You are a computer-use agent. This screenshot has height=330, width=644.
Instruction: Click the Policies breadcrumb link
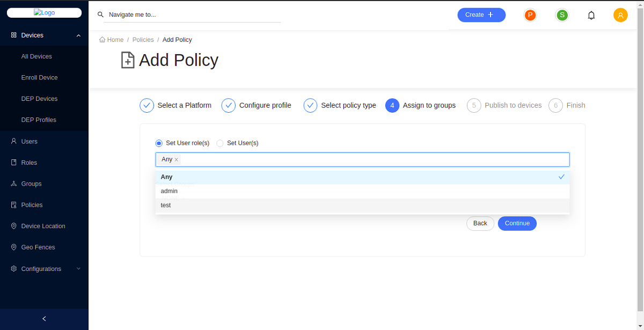(143, 40)
